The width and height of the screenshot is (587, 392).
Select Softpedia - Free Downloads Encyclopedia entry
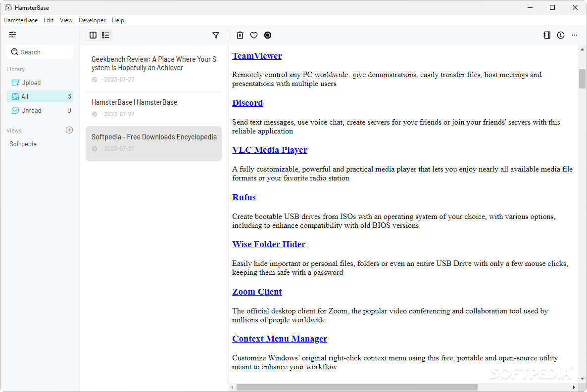[x=153, y=144]
